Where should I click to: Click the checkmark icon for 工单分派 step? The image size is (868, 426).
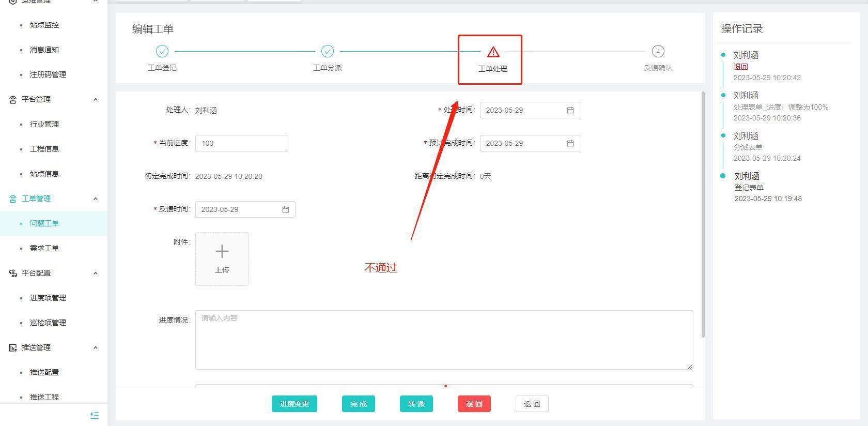[x=328, y=51]
